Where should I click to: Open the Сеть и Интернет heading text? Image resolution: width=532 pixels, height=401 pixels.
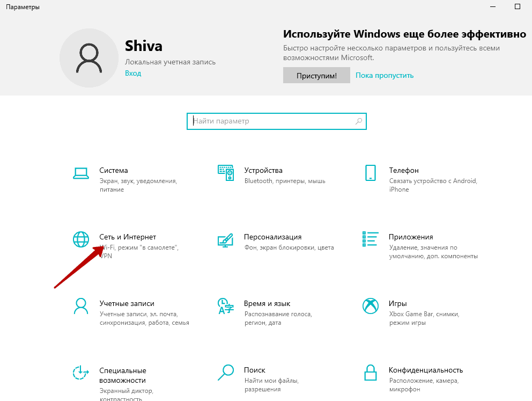(128, 237)
